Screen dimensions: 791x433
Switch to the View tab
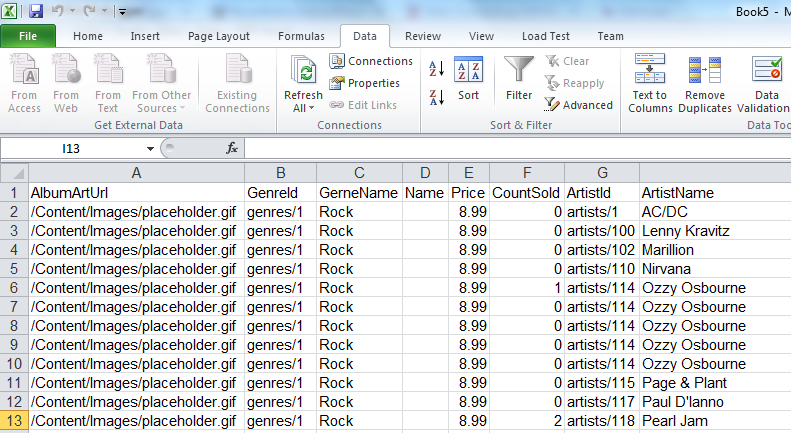click(x=481, y=36)
